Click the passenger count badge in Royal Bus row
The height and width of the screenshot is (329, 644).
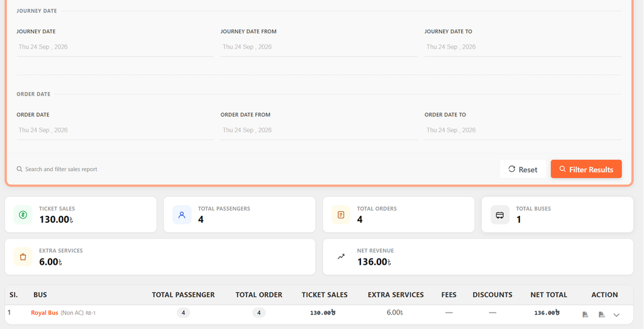pyautogui.click(x=183, y=313)
